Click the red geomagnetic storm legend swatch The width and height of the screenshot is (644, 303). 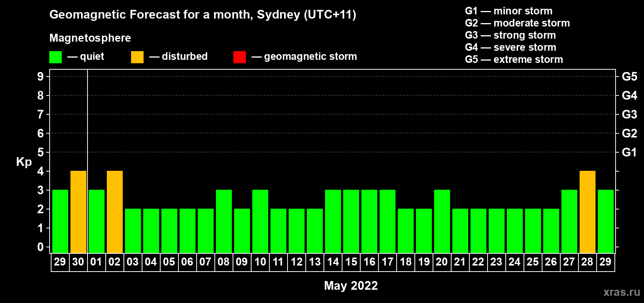239,57
